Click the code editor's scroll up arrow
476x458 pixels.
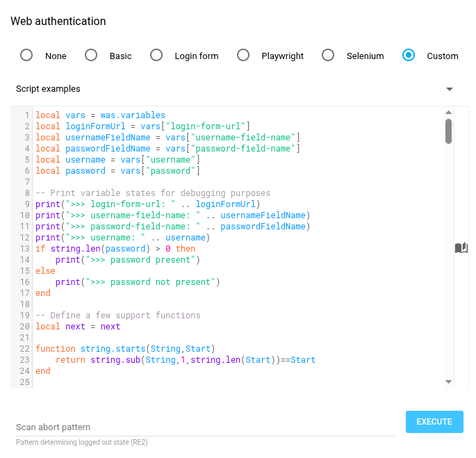pos(448,113)
